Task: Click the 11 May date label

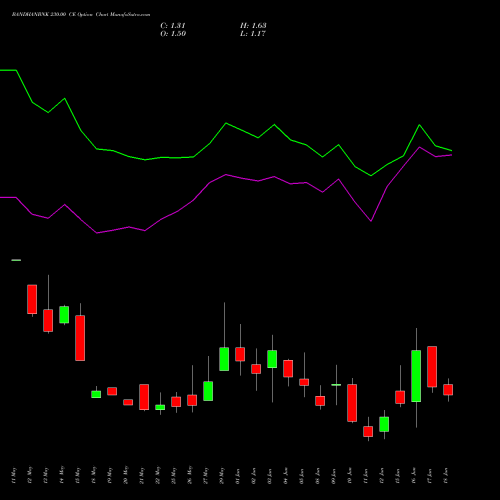Action: 13,476
